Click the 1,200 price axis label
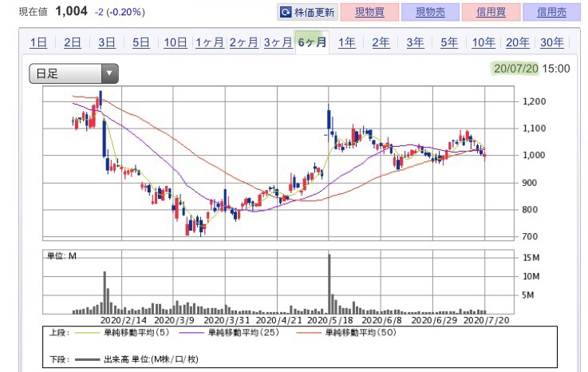This screenshot has width=588, height=372. coord(534,101)
